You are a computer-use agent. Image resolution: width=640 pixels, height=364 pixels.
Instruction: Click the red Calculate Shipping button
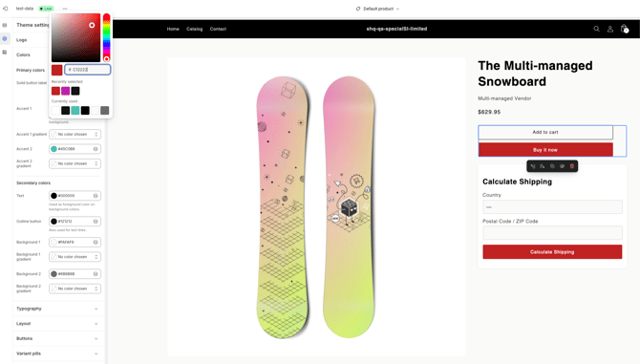pos(552,252)
